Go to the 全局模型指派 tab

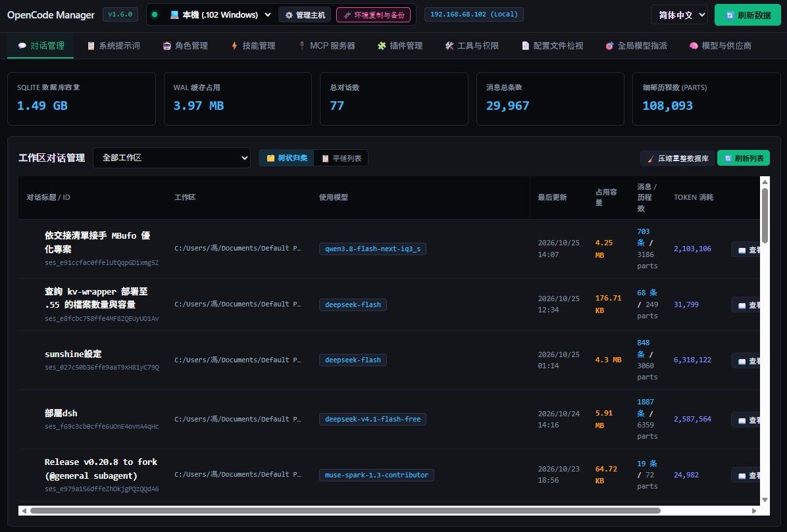tap(636, 45)
